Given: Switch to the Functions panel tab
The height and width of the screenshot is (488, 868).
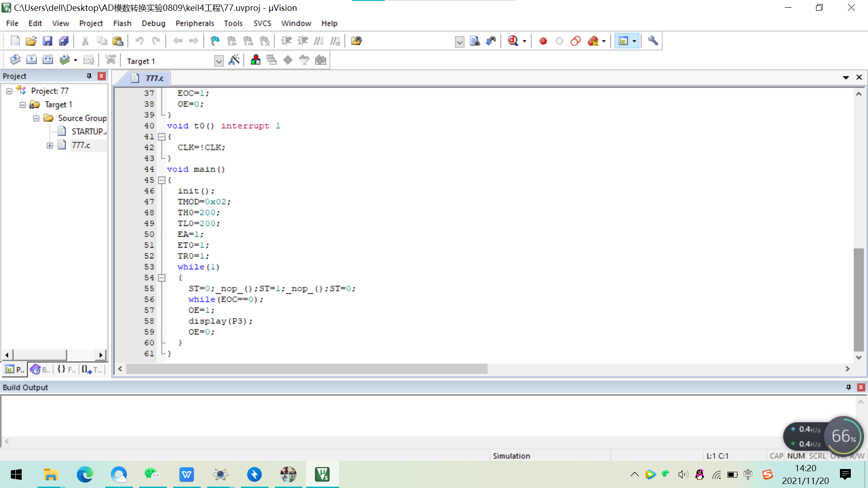Looking at the screenshot, I should click(x=66, y=370).
